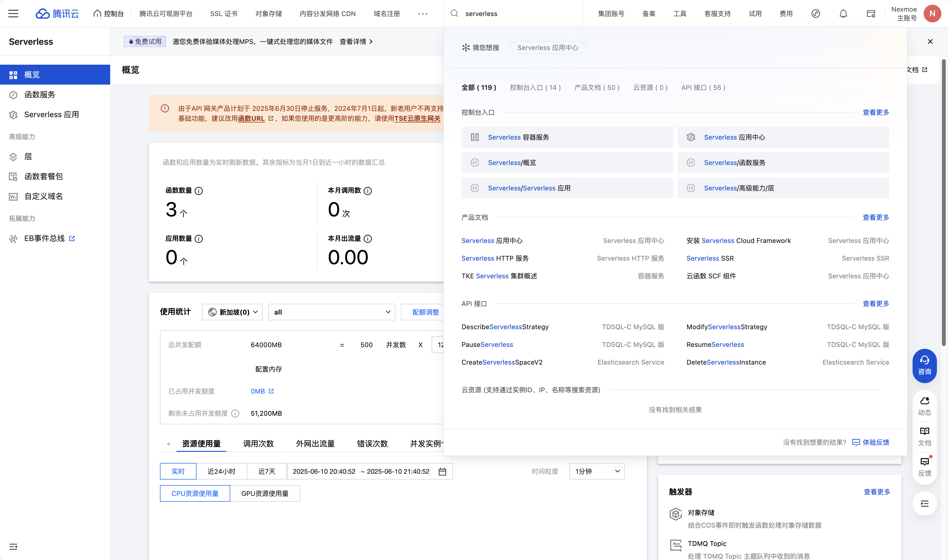Open the hamburger menu at top left
This screenshot has width=948, height=560.
(13, 14)
